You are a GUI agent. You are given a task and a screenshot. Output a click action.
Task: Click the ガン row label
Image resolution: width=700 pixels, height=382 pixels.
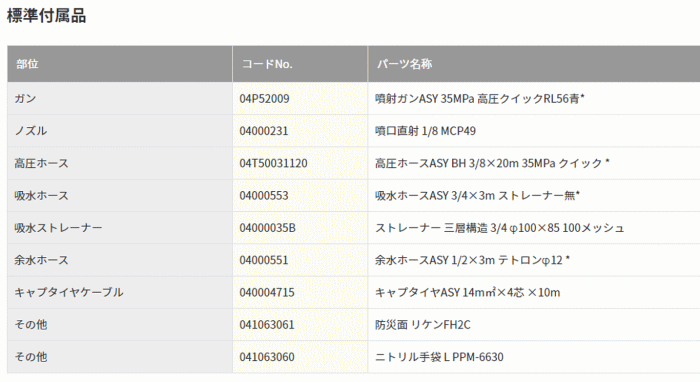[x=25, y=99]
